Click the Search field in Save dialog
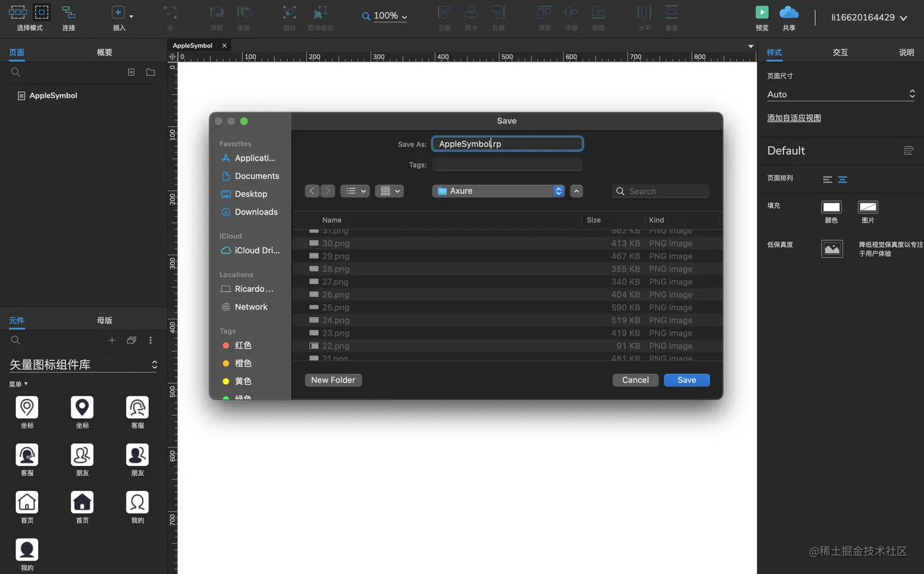This screenshot has height=574, width=924. point(661,191)
